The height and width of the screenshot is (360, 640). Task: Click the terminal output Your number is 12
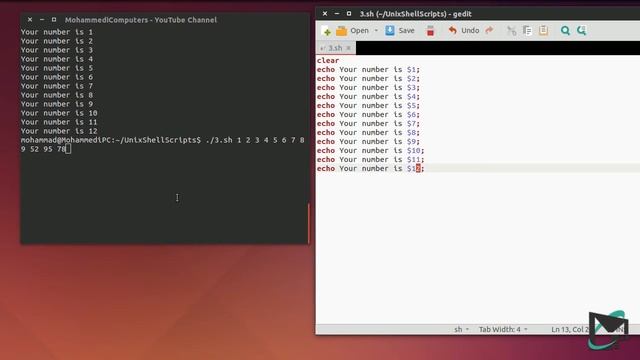pyautogui.click(x=59, y=131)
